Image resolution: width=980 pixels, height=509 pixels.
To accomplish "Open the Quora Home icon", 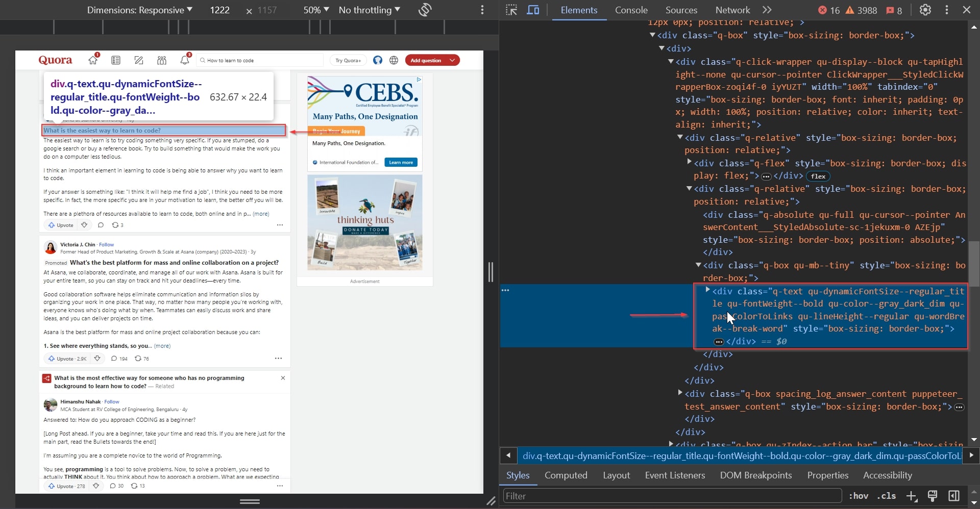I will (92, 60).
